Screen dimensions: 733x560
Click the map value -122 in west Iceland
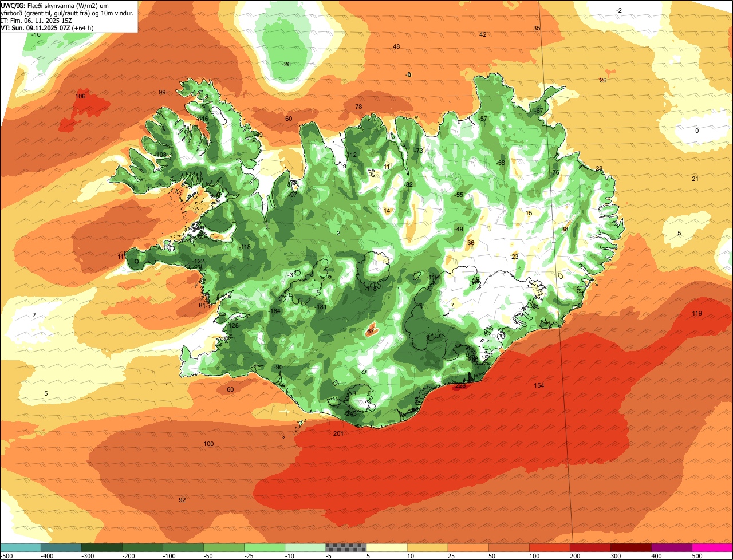click(198, 261)
